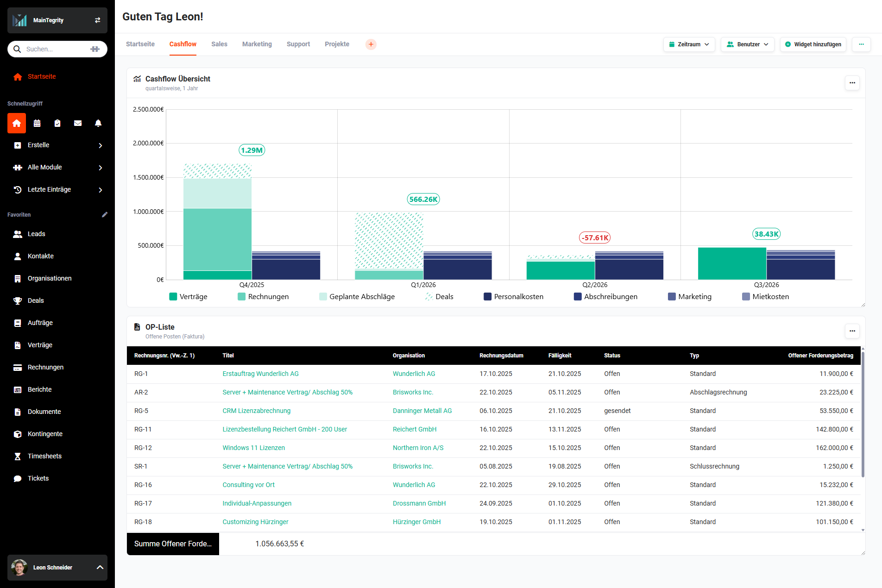Open the tasks clipboard quick access icon
The image size is (882, 588).
click(57, 123)
